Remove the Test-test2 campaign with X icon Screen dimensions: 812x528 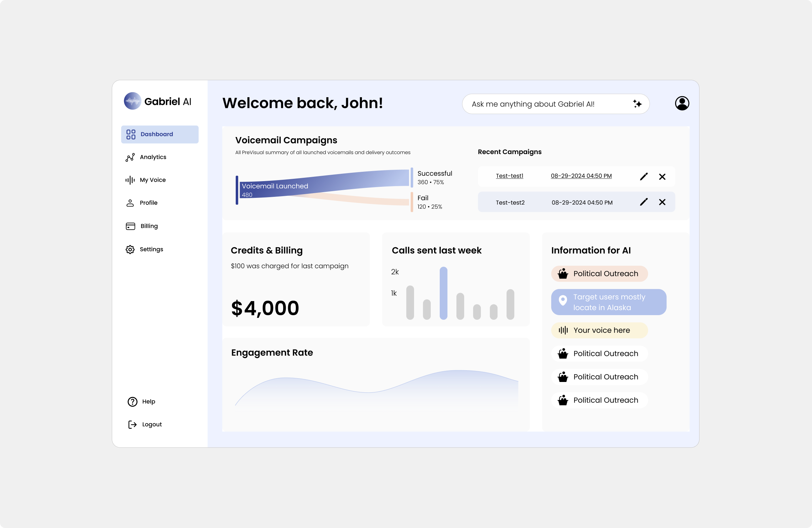(662, 202)
